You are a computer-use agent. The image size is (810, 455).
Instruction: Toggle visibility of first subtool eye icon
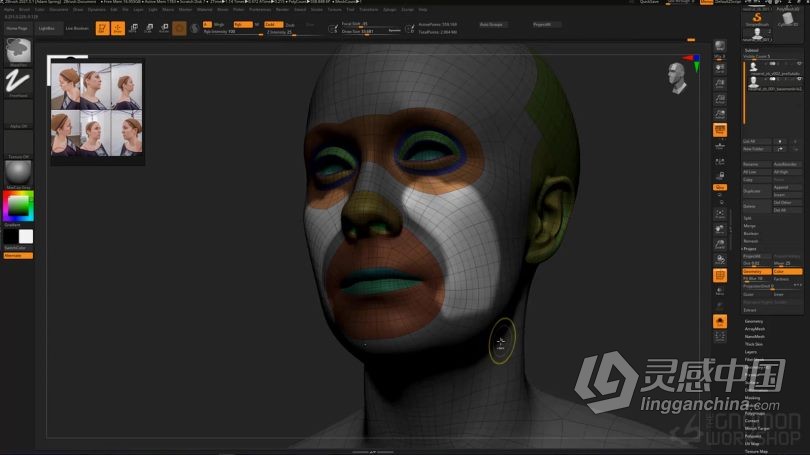799,64
